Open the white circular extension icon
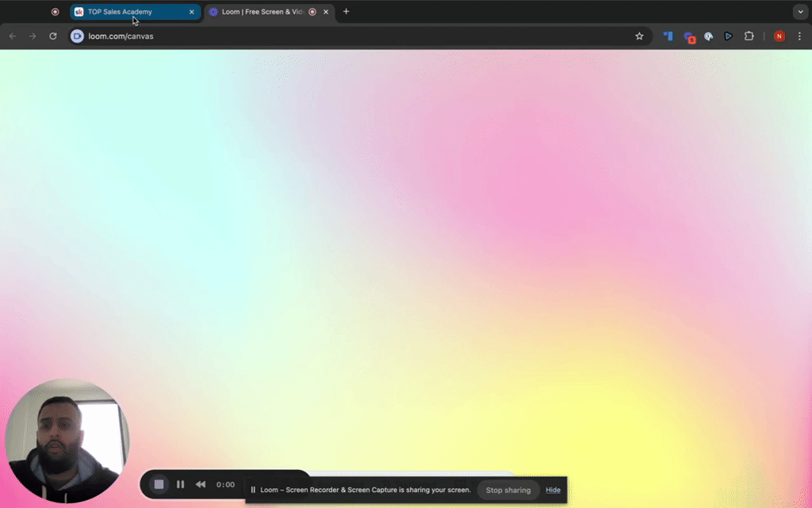812x508 pixels. 708,36
